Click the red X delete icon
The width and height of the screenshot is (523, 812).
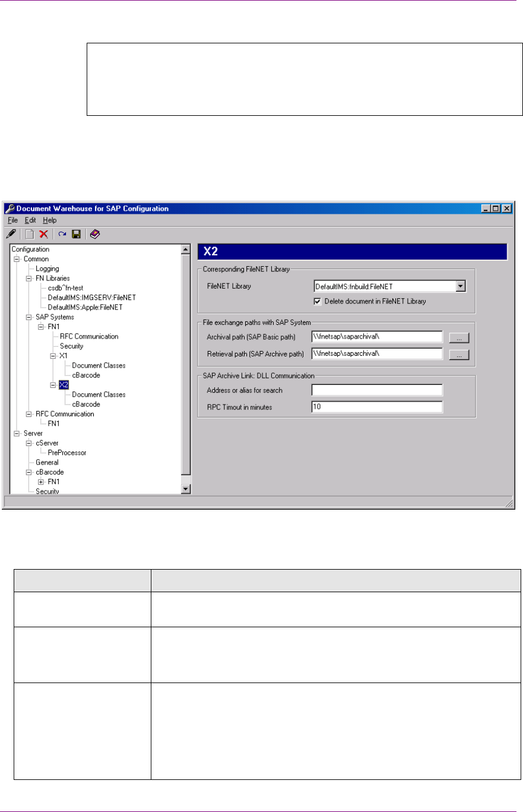[x=43, y=234]
